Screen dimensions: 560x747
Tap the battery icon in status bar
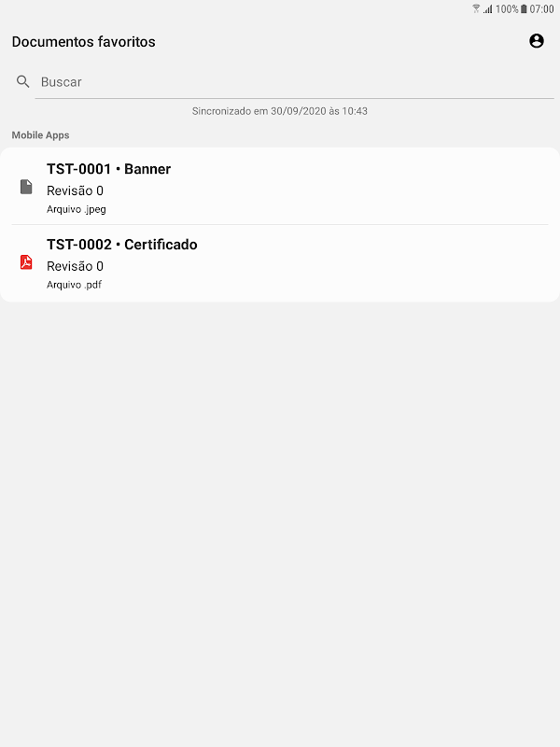click(x=524, y=8)
